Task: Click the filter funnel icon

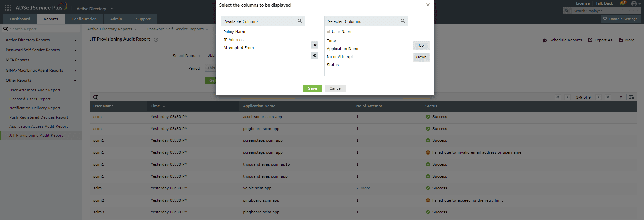Action: coord(621,97)
